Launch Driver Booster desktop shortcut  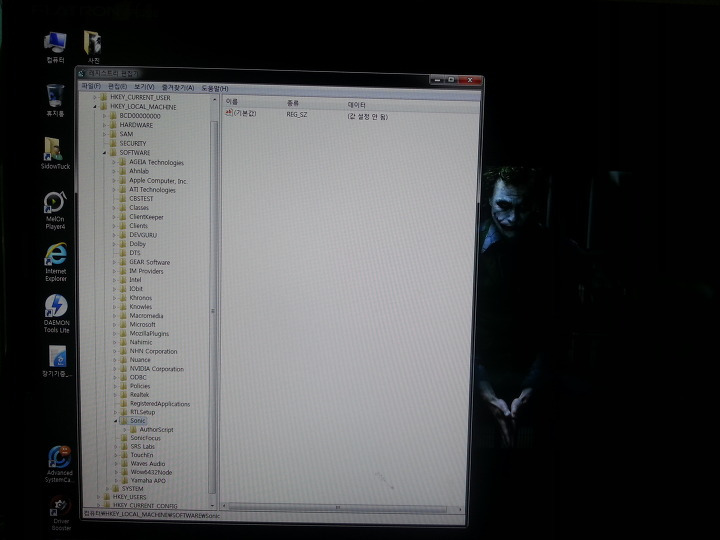point(60,513)
